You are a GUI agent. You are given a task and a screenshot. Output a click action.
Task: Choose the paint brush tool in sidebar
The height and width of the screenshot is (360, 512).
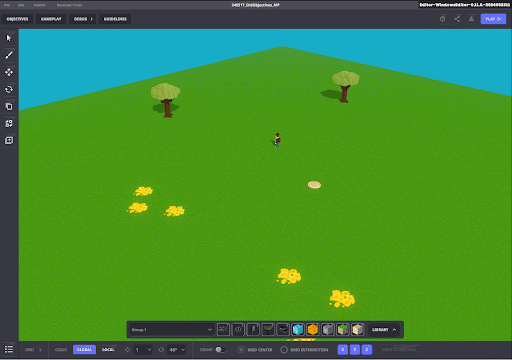[x=9, y=55]
